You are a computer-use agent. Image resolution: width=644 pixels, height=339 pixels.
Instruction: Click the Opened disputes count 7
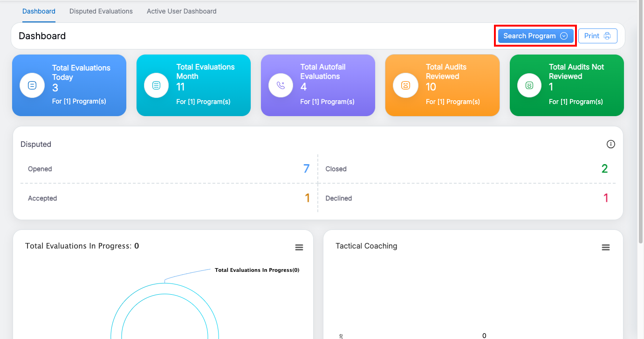pos(306,169)
